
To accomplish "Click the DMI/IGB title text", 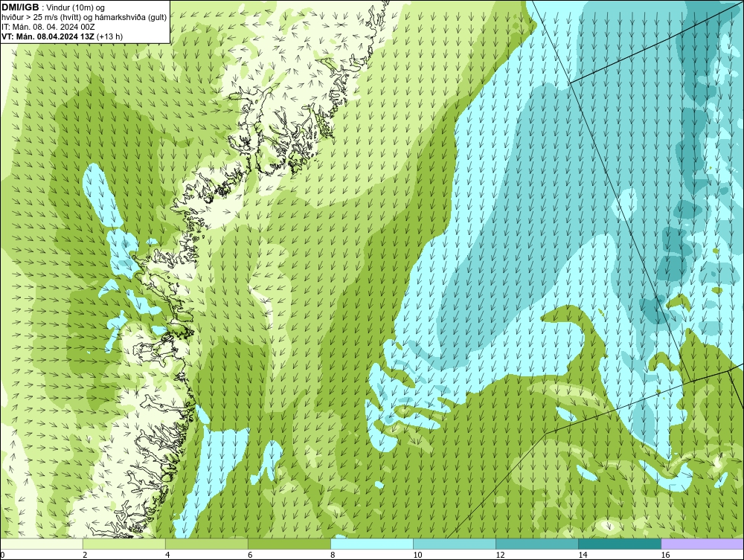I will coord(20,7).
